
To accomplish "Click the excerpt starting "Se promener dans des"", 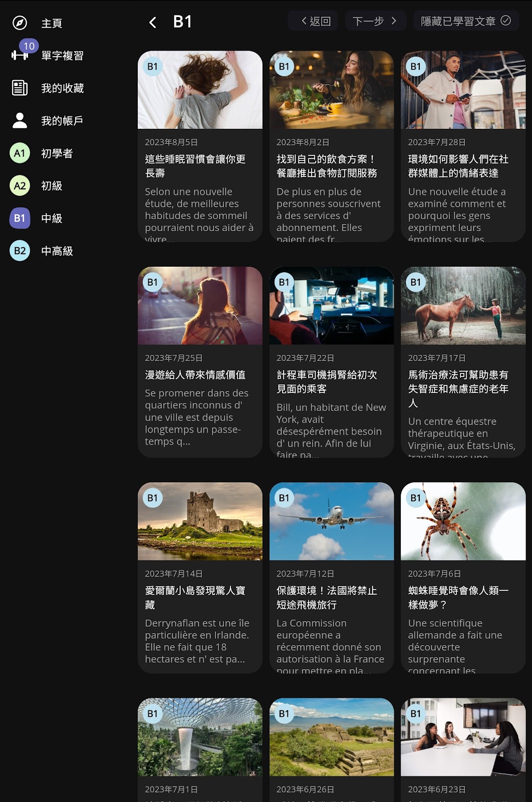I will [197, 417].
